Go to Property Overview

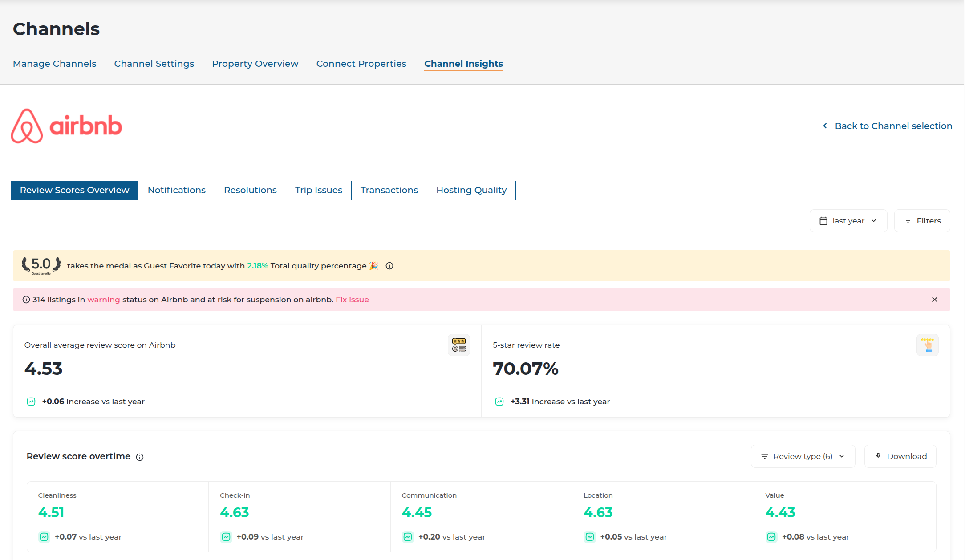[255, 64]
